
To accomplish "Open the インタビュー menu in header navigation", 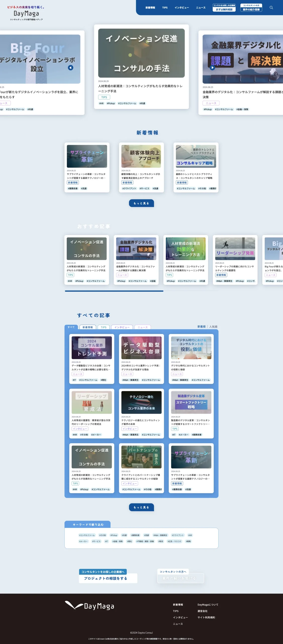I will coord(182,8).
